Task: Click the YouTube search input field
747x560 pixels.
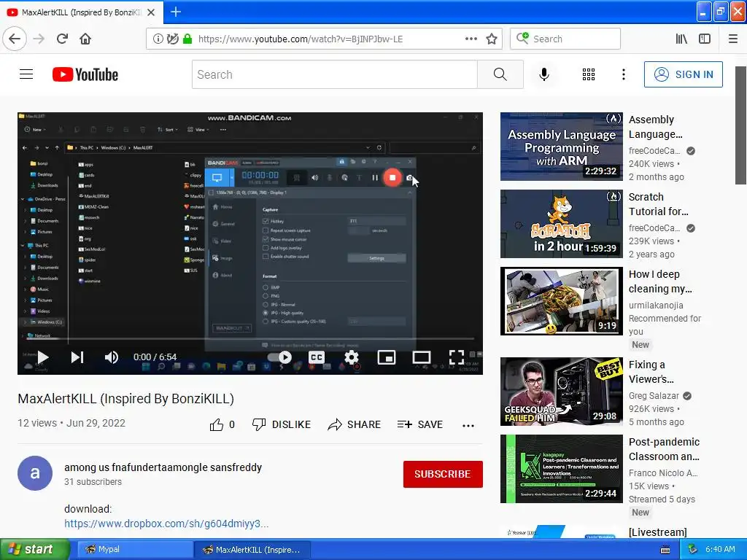Action: point(334,74)
